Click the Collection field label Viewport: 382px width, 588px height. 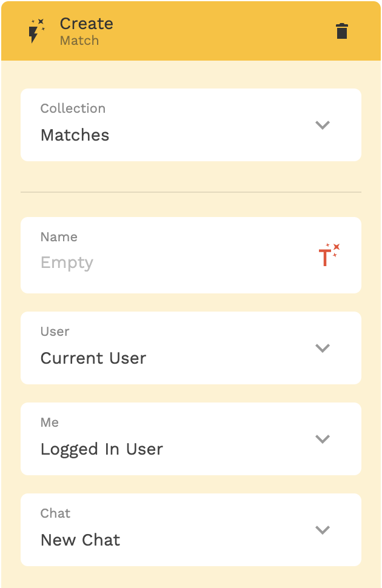(73, 109)
